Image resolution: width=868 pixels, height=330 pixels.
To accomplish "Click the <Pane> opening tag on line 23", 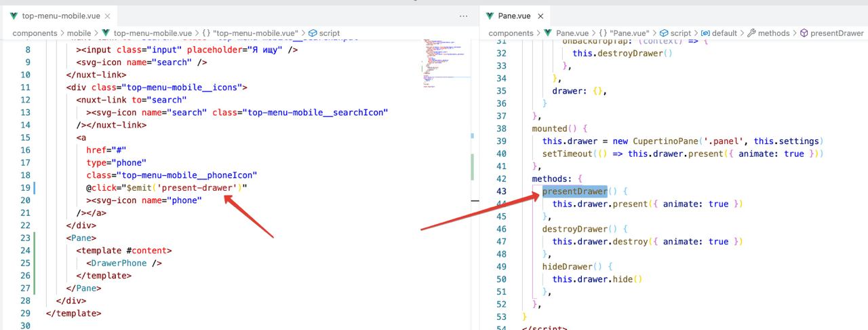I will (81, 238).
